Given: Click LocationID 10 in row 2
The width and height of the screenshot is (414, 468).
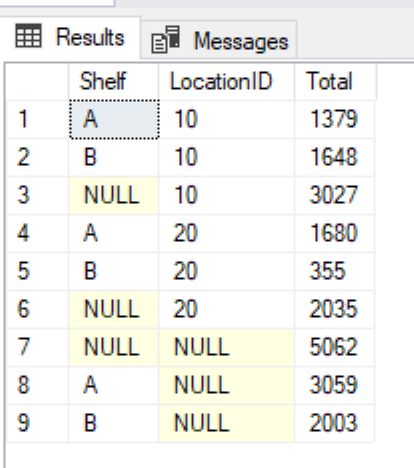Looking at the screenshot, I should click(x=227, y=157).
